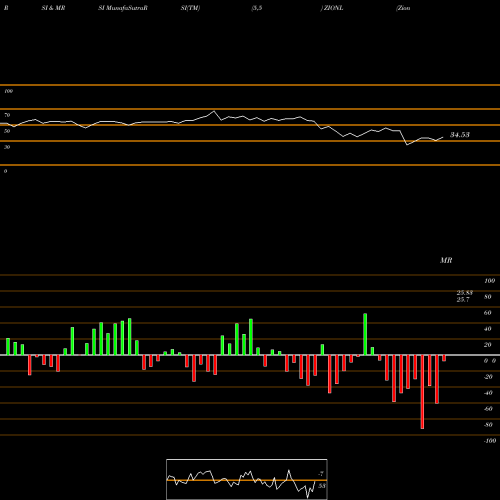Click the RSI axis label 70
Screen dimensions: 500x500
7,115
